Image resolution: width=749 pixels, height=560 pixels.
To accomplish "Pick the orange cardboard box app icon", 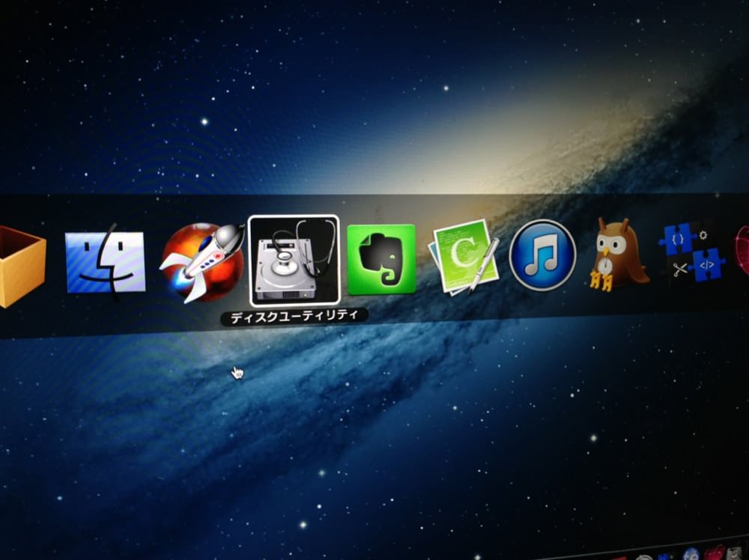I will point(22,267).
